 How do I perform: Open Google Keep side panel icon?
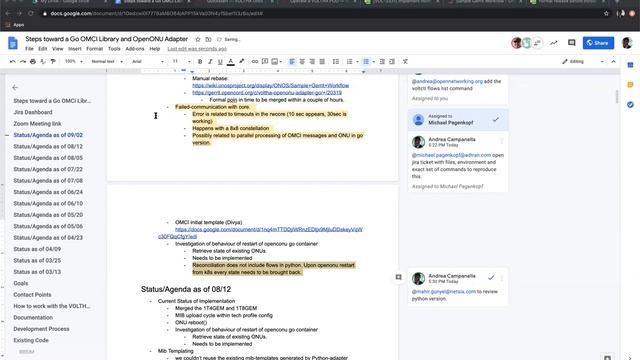pos(630,85)
